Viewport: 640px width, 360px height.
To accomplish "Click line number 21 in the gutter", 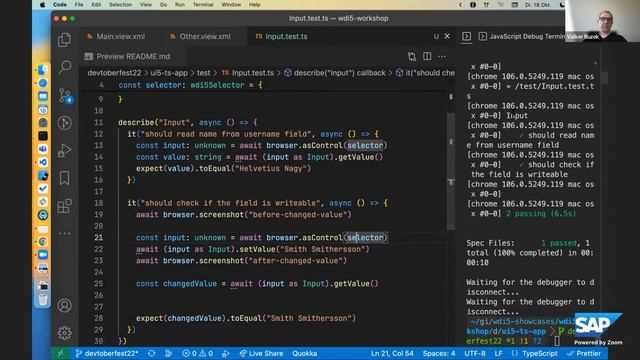I will [98, 238].
